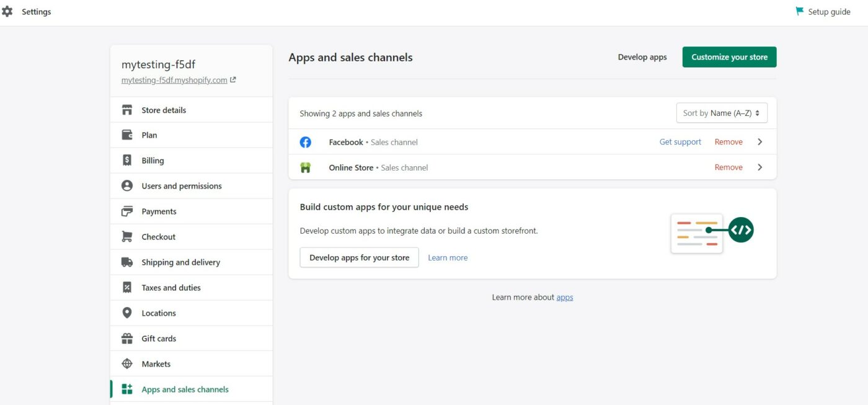Expand the Facebook row chevron
The height and width of the screenshot is (405, 868).
click(760, 142)
